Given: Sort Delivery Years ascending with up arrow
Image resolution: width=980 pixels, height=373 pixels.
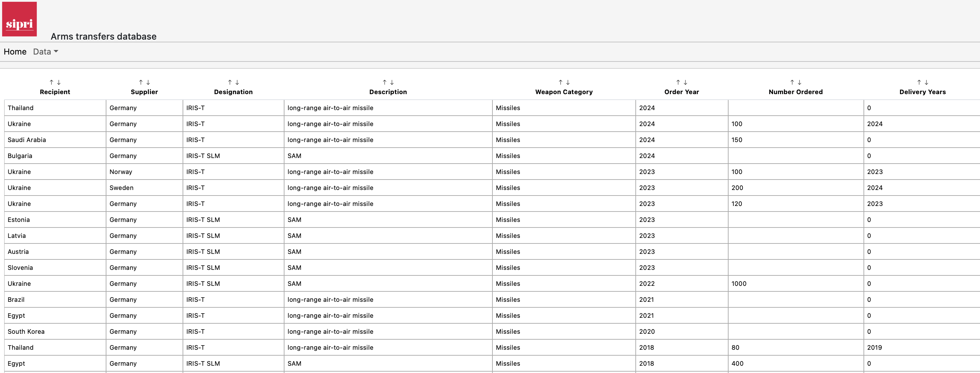Looking at the screenshot, I should [919, 82].
